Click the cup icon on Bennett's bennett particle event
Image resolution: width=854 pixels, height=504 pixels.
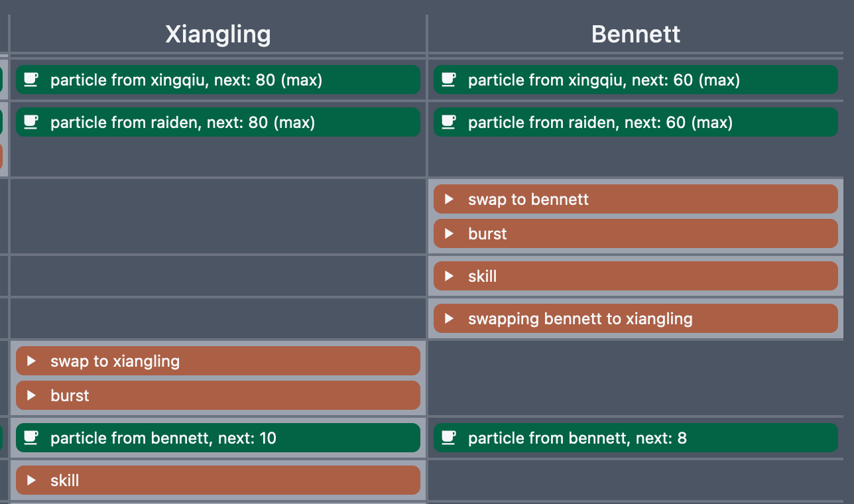pyautogui.click(x=449, y=437)
